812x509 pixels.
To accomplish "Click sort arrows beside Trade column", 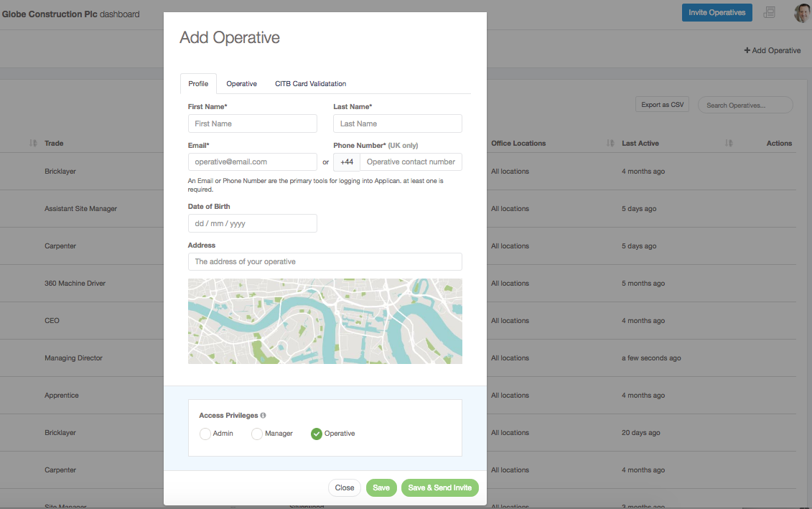I will tap(33, 144).
